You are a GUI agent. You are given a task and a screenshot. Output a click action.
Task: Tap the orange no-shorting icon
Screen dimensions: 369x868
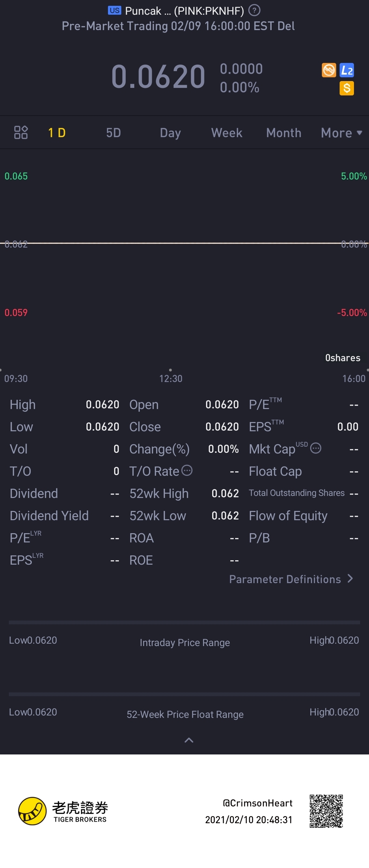329,70
